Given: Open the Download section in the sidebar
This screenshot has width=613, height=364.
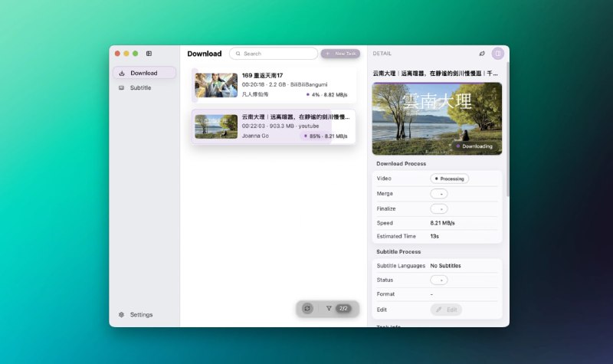Looking at the screenshot, I should coord(144,73).
